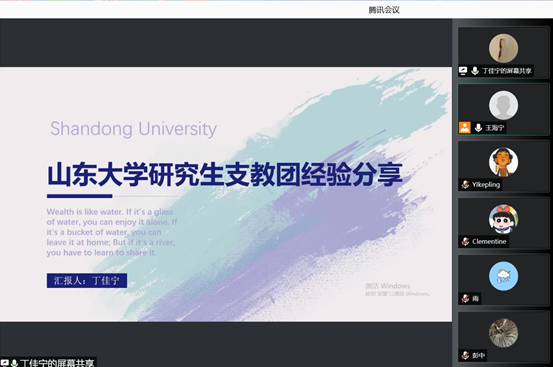The image size is (553, 367).
Task: Click the Shandong University heading on the slide
Action: (x=133, y=129)
